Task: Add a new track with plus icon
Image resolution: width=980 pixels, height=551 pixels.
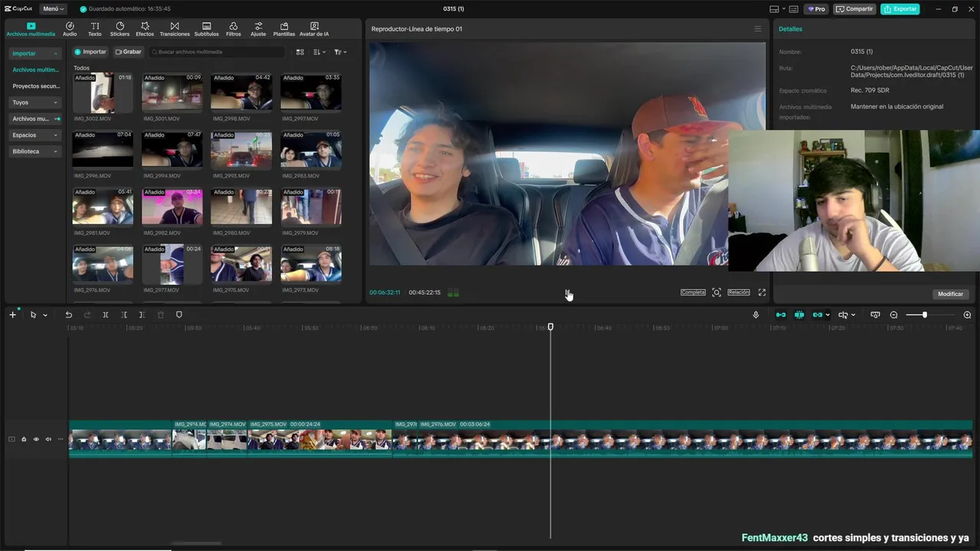Action: point(12,315)
